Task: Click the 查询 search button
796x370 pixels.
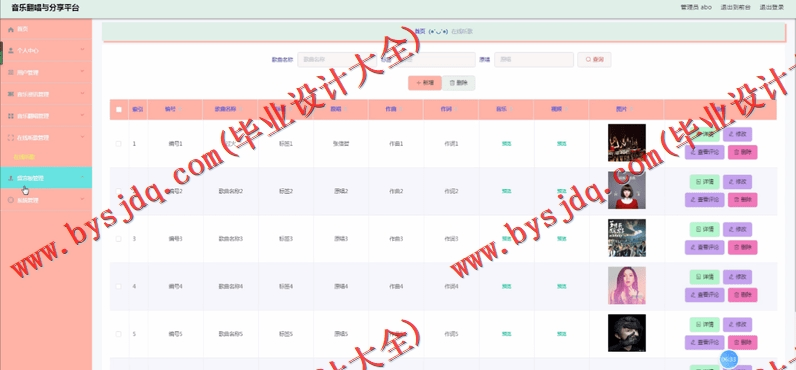Action: pyautogui.click(x=594, y=59)
